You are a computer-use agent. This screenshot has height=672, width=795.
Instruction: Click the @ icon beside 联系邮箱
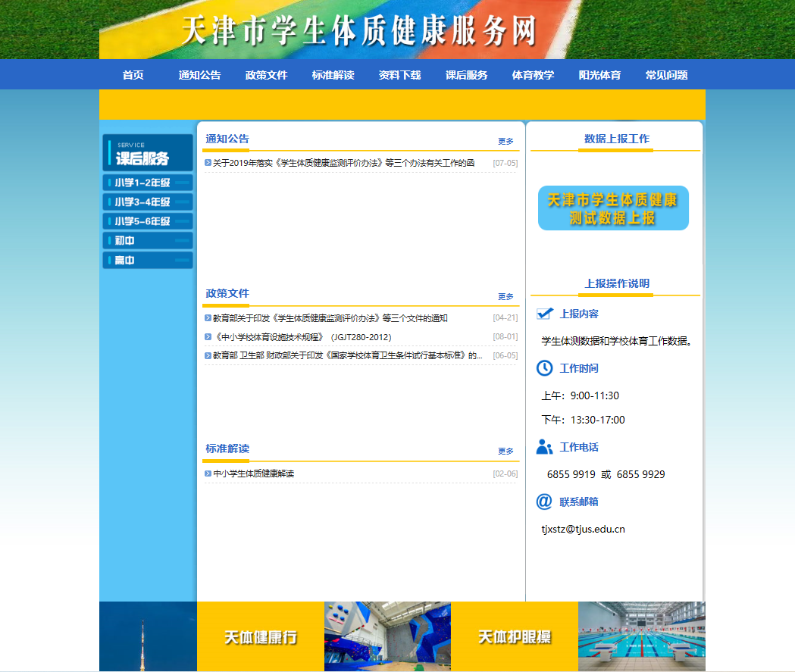coord(544,502)
